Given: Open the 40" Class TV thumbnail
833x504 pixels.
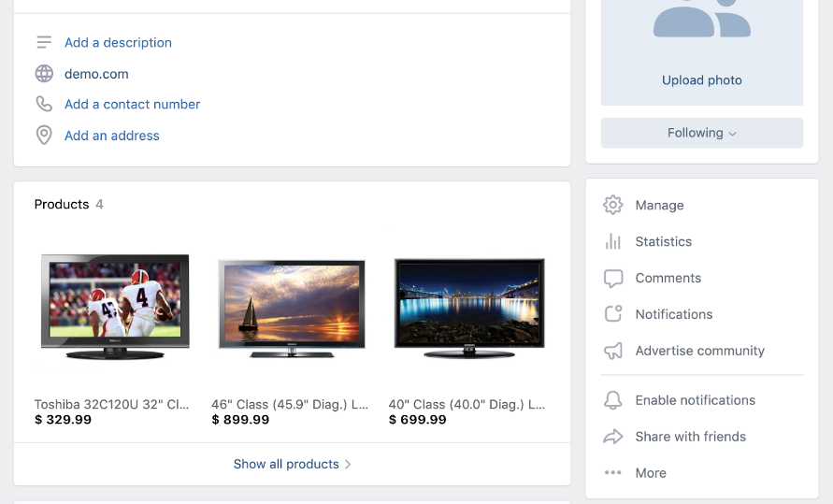Looking at the screenshot, I should [469, 308].
